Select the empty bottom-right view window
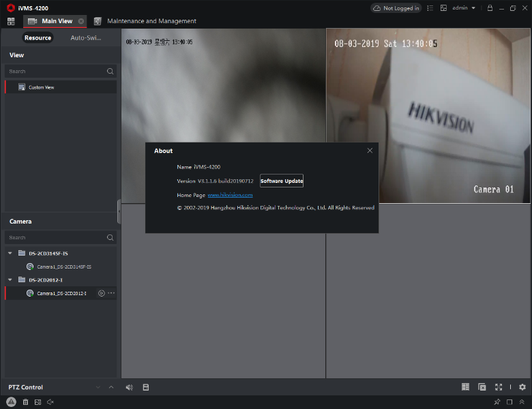Image resolution: width=532 pixels, height=409 pixels. pyautogui.click(x=428, y=291)
